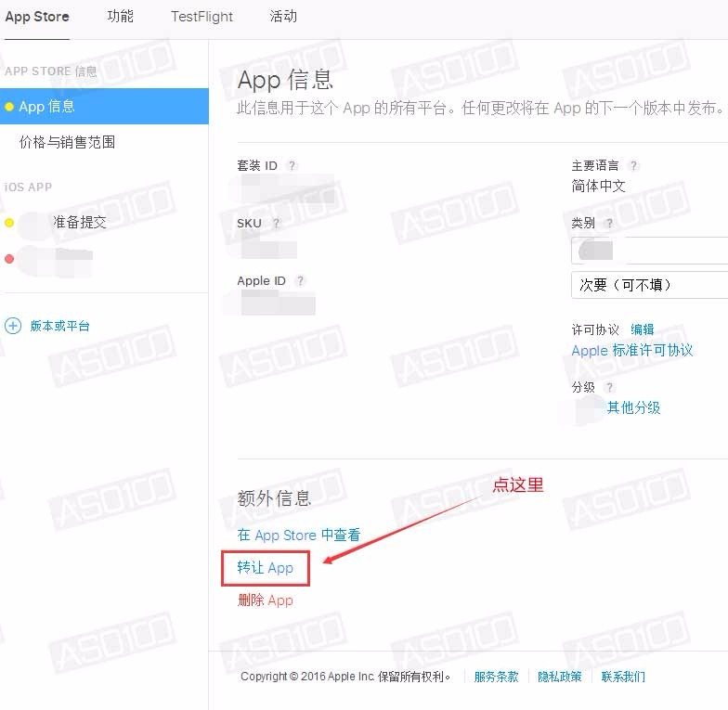Show help for SKU
The image size is (728, 710).
coord(277,223)
